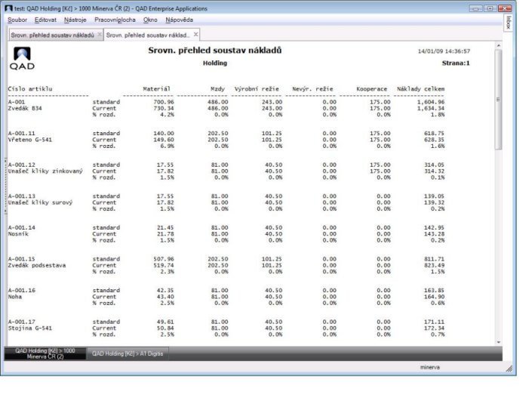Select item Zvedák podsestava
The width and height of the screenshot is (532, 401).
pyautogui.click(x=37, y=265)
